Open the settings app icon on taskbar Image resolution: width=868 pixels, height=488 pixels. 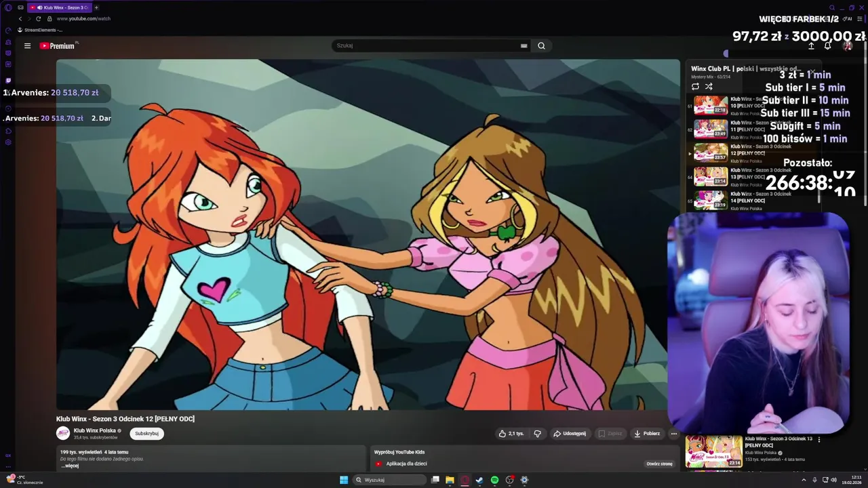tap(524, 480)
